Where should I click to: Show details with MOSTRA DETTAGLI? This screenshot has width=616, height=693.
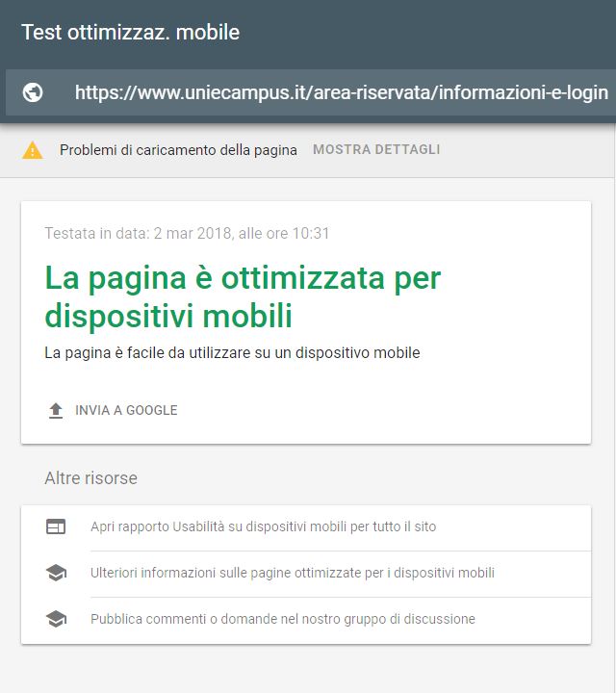pos(376,150)
